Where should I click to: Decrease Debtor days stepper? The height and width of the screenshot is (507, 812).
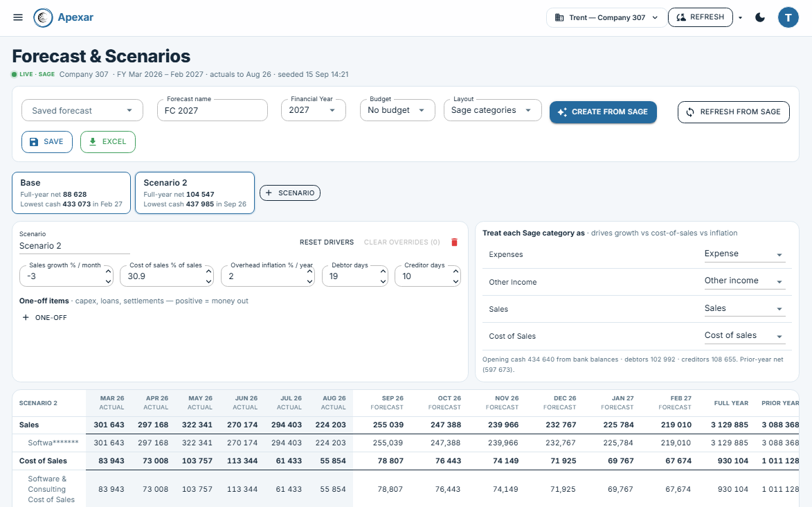383,281
